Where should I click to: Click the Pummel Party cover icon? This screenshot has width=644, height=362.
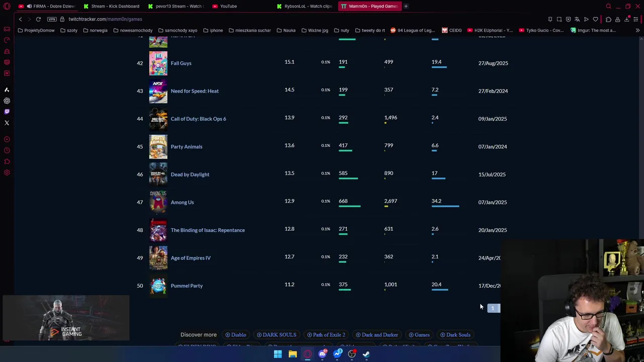coord(158,286)
